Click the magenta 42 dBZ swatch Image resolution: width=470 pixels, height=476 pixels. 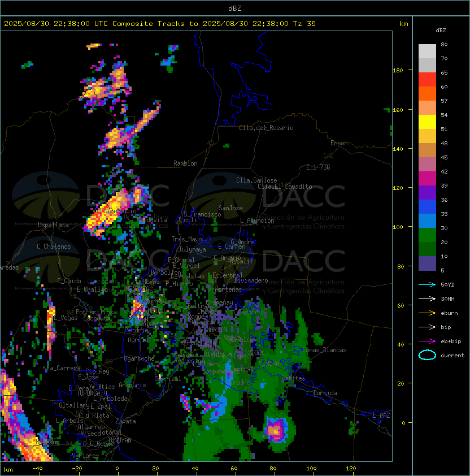427,178
